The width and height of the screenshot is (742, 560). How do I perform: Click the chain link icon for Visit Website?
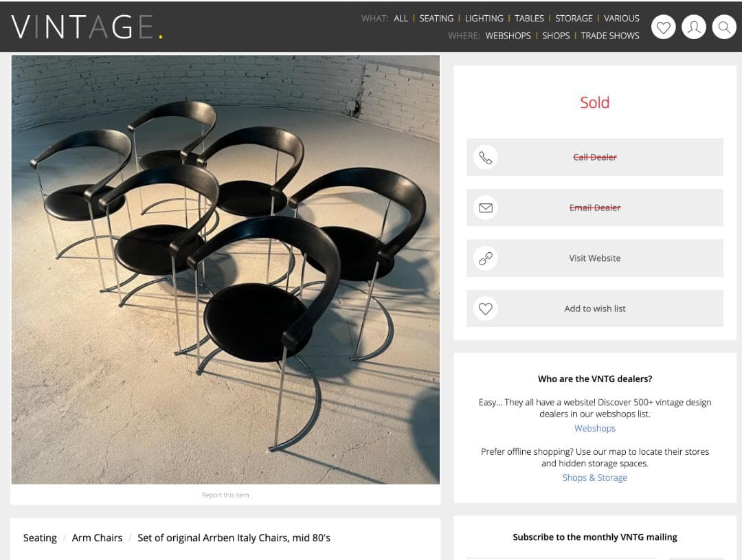tap(486, 258)
